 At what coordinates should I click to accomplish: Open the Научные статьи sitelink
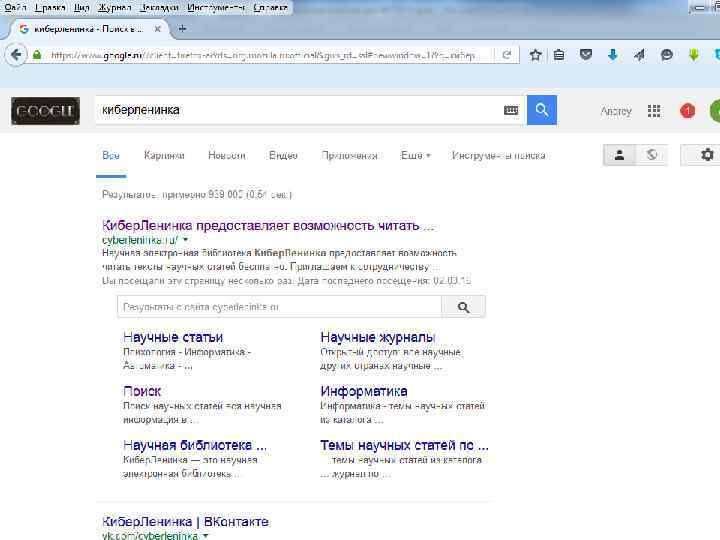tap(173, 337)
